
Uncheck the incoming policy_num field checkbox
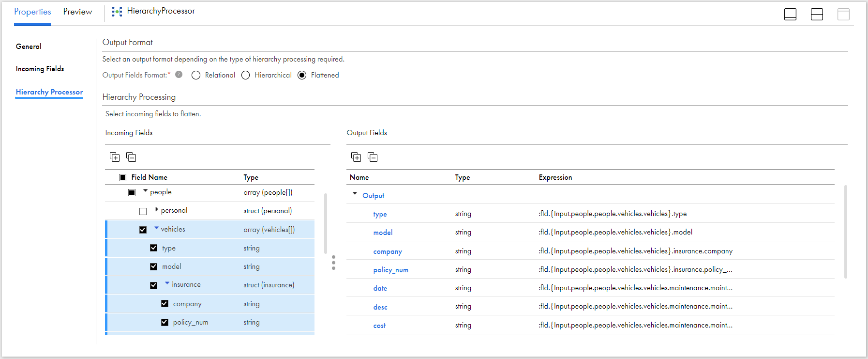(165, 322)
